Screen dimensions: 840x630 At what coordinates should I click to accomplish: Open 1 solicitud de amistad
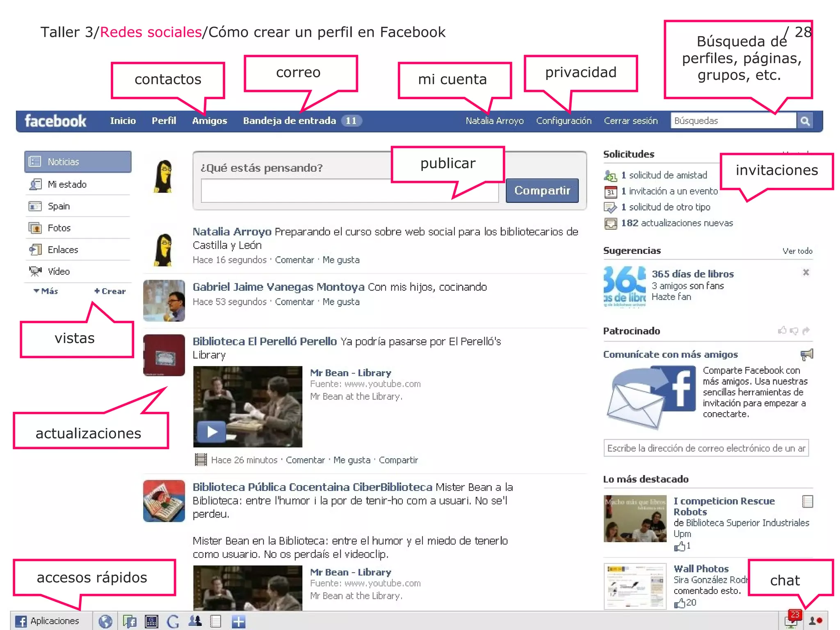[664, 175]
